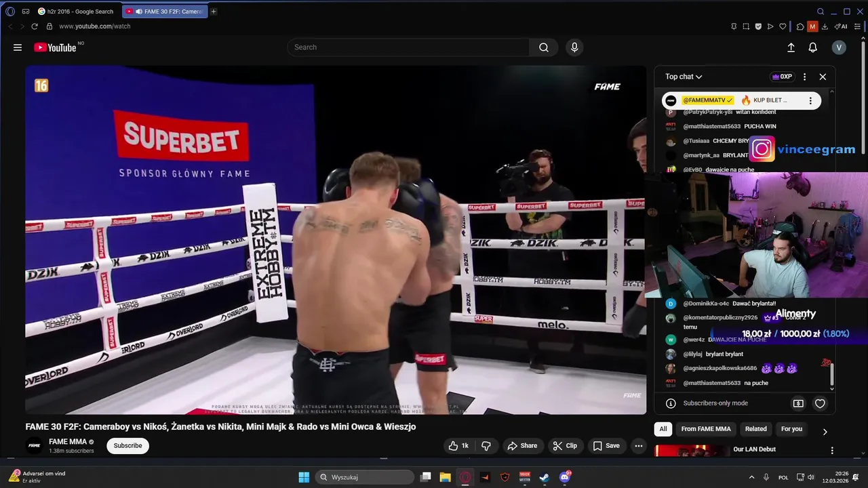This screenshot has height=488, width=868.
Task: Open YouTube notifications bell
Action: pos(812,47)
